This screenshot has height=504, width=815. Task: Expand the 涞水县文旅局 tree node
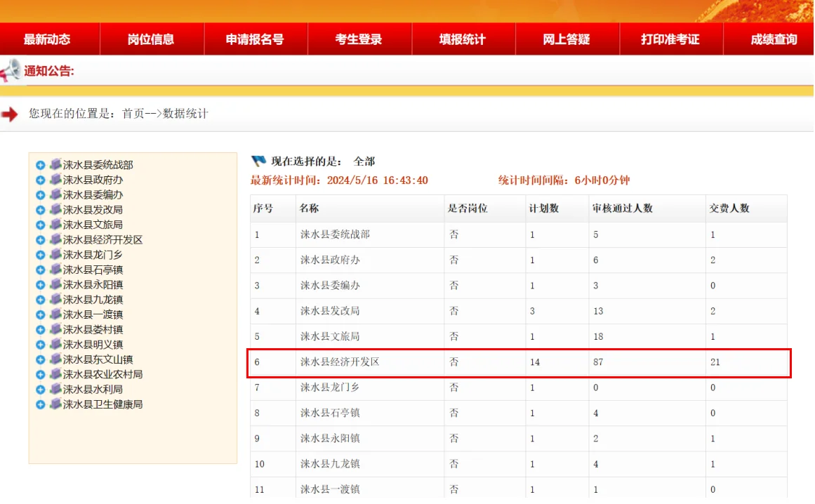(41, 225)
